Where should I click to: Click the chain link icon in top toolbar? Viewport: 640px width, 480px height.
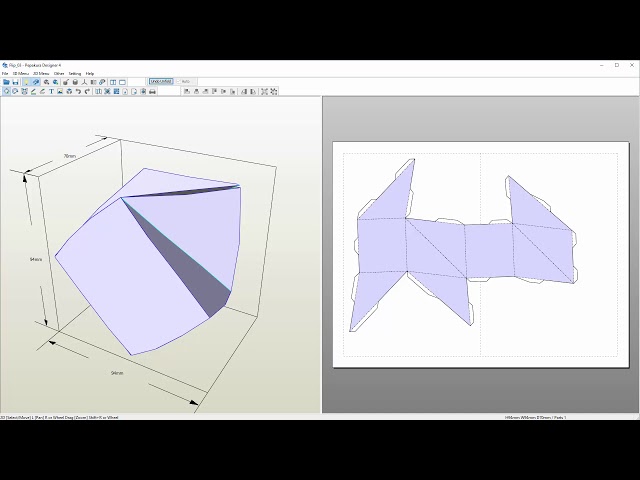coord(102,82)
